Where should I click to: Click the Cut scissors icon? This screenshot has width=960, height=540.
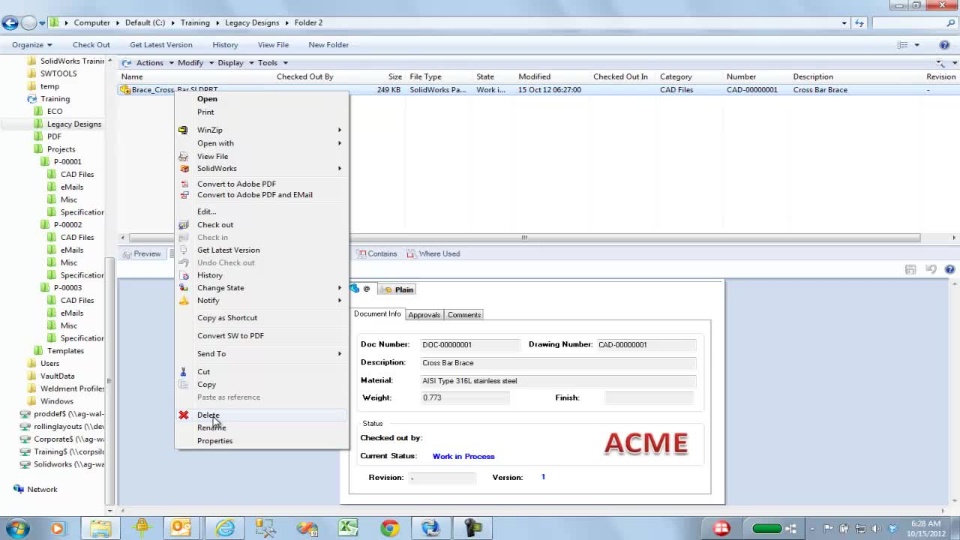tap(183, 372)
